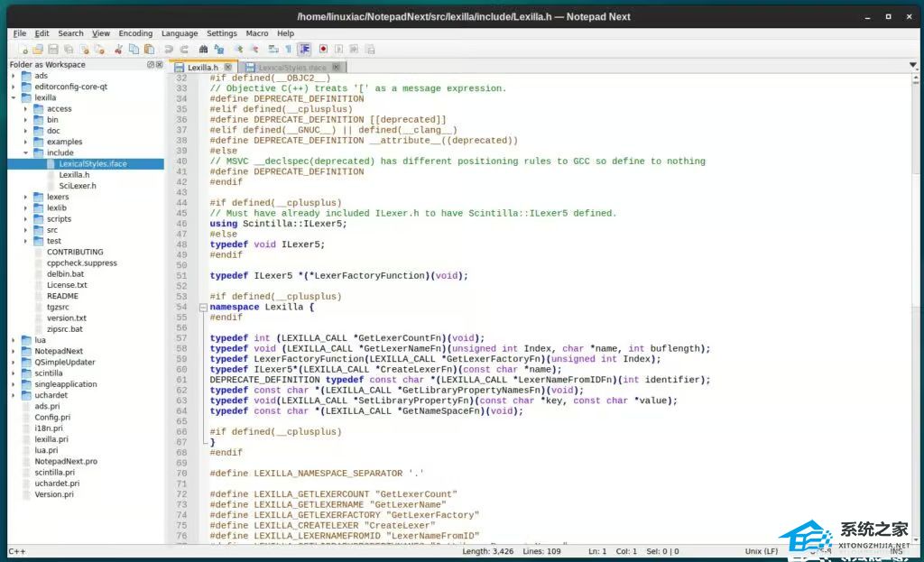Viewport: 924px width, 562px height.
Task: Click the Cut scissors icon
Action: [x=119, y=49]
